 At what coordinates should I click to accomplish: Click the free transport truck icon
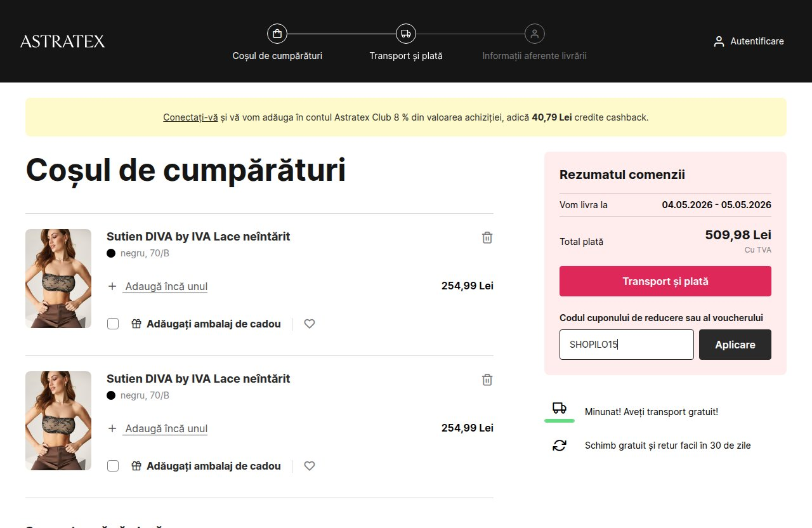click(x=559, y=407)
